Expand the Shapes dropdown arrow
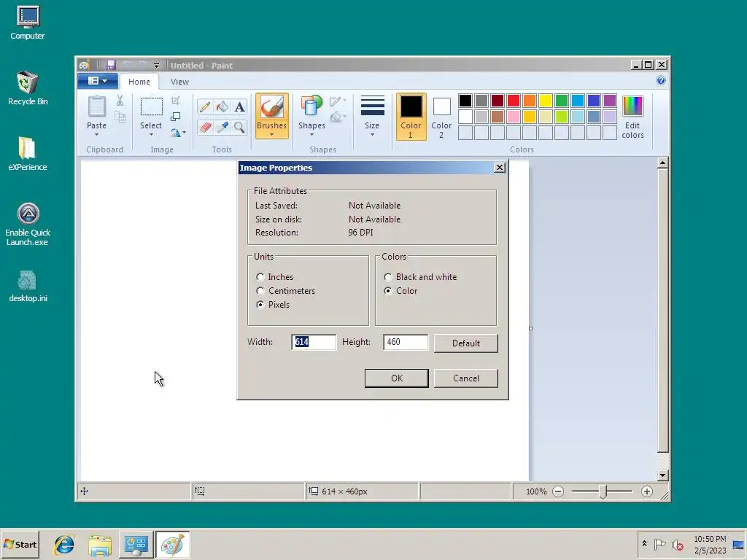This screenshot has width=747, height=560. (311, 135)
